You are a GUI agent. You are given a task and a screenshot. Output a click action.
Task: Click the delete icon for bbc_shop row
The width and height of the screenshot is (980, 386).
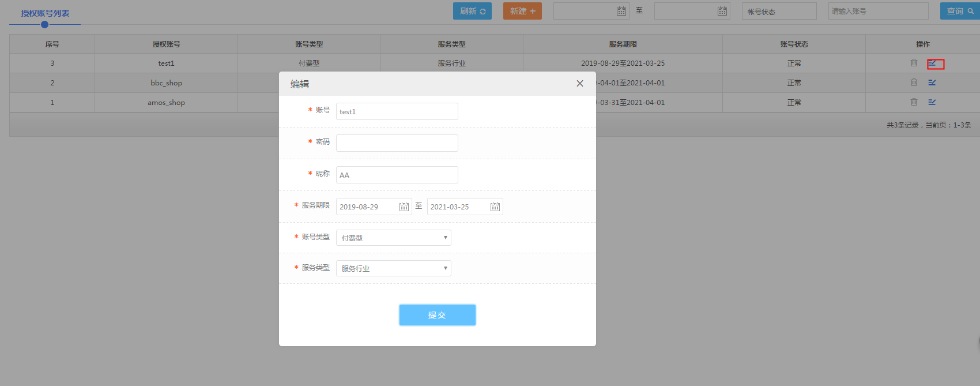click(914, 83)
